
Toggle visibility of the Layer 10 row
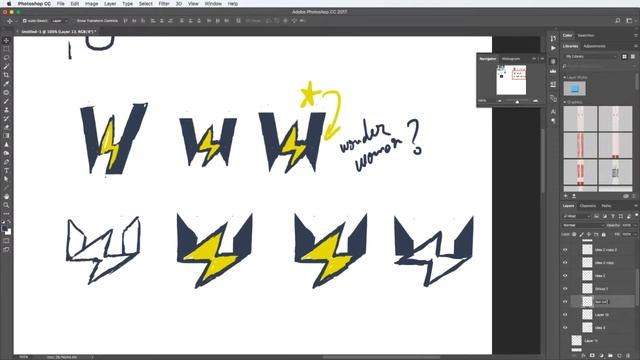[x=565, y=315]
